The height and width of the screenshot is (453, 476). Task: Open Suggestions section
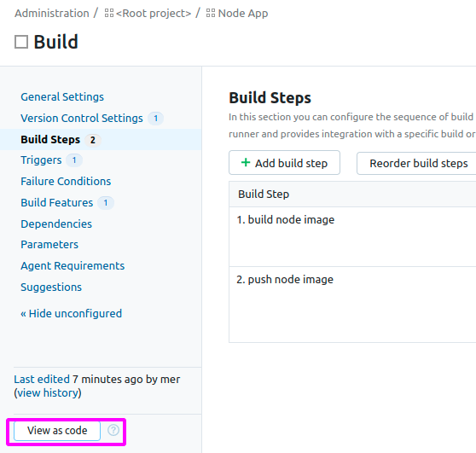[51, 287]
